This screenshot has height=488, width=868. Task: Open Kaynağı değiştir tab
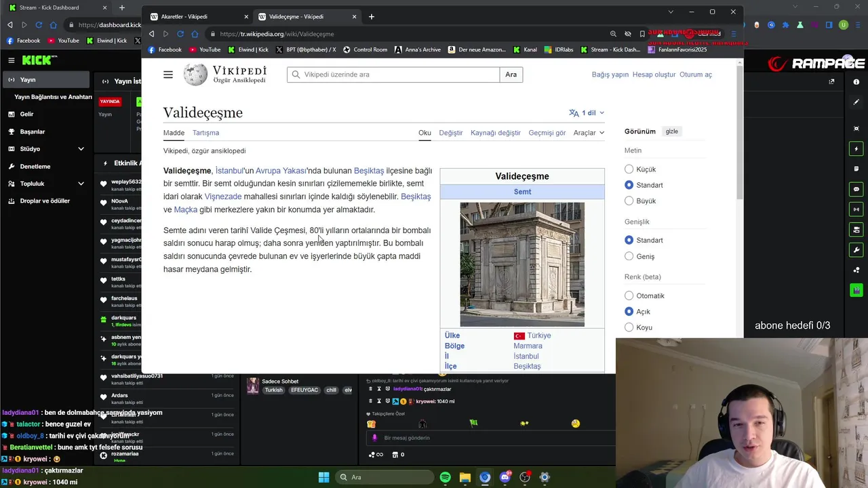[496, 133]
